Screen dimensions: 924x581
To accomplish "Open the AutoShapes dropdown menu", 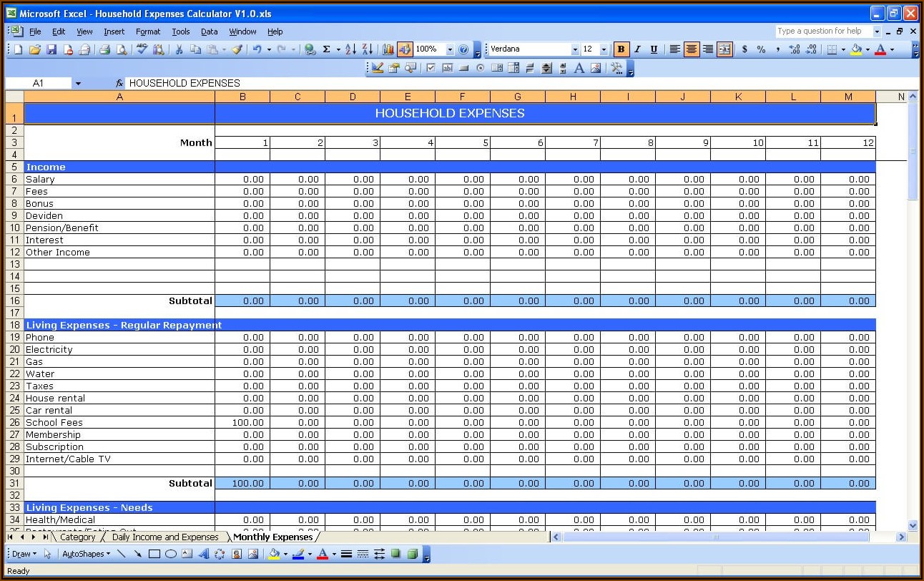I will click(x=86, y=554).
